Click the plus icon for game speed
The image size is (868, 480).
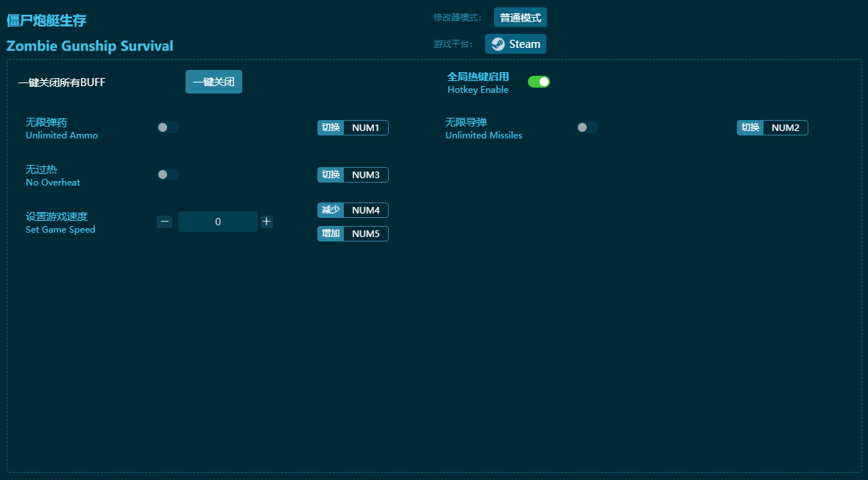coord(267,222)
